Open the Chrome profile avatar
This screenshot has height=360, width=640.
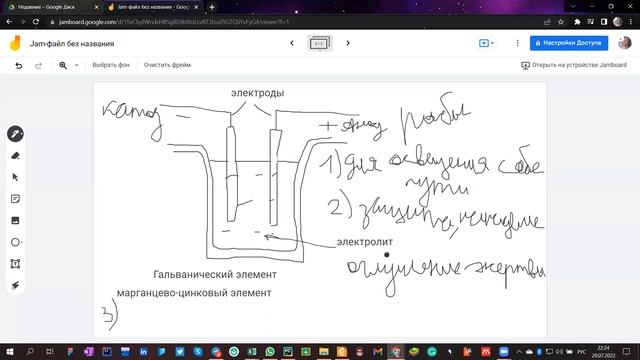tap(618, 22)
